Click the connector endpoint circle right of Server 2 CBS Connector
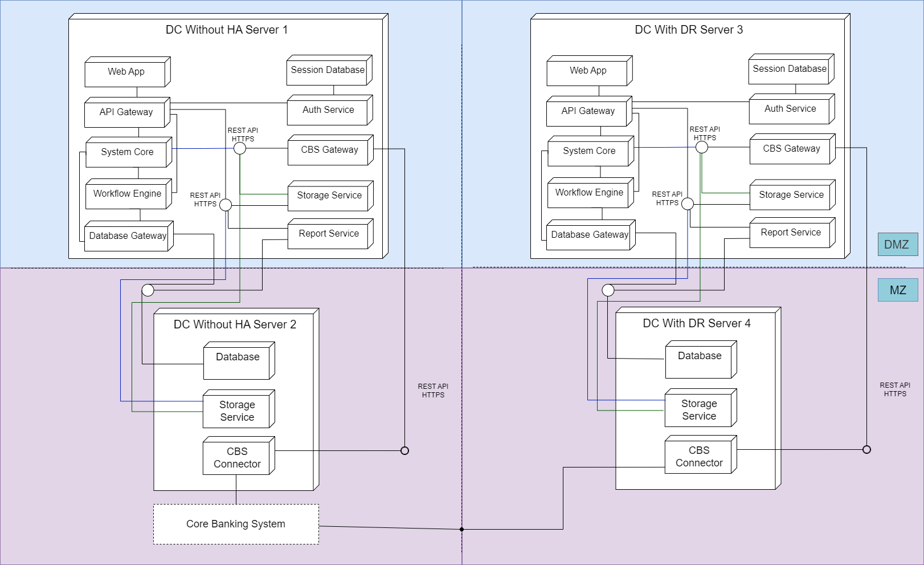 404,450
